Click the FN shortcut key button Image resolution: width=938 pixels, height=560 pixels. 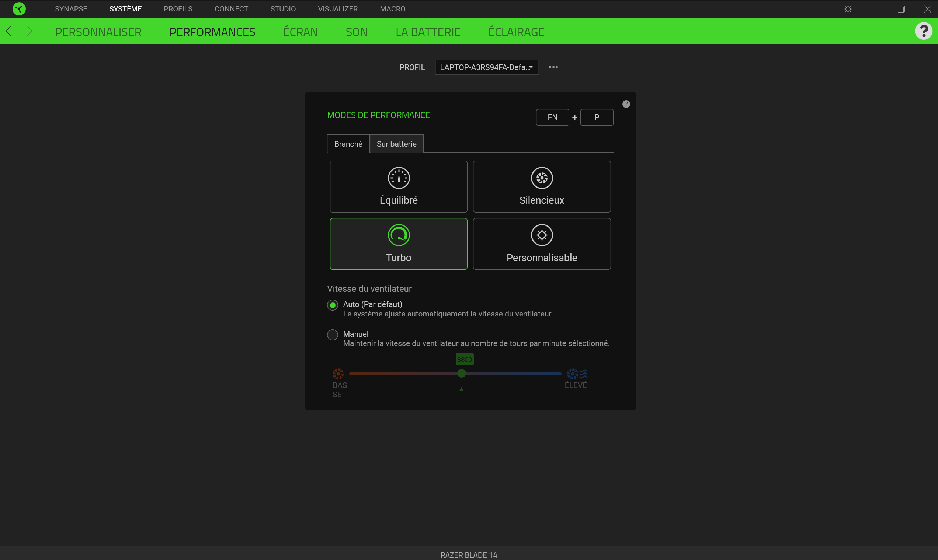[552, 117]
